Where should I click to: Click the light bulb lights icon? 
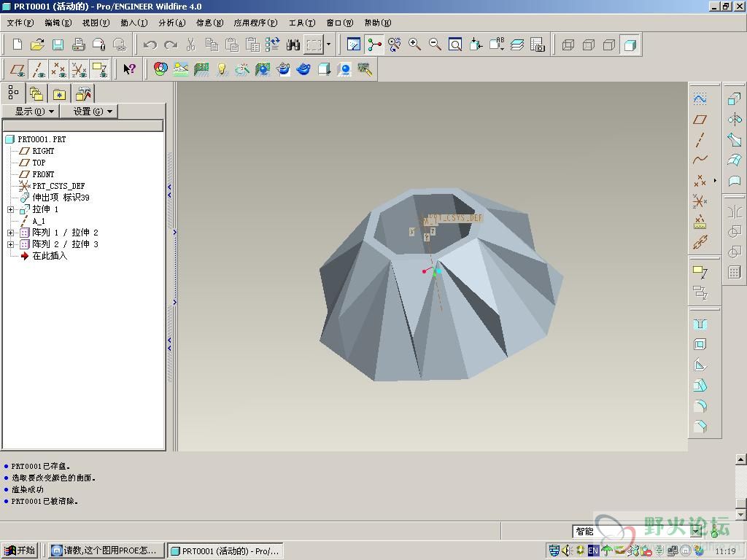click(222, 69)
